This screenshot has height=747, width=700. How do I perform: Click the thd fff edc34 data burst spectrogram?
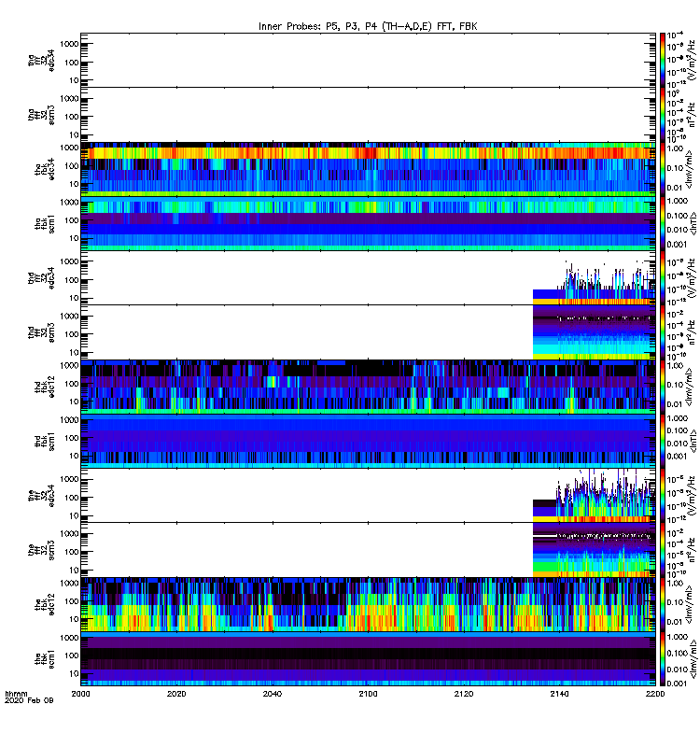tap(594, 284)
